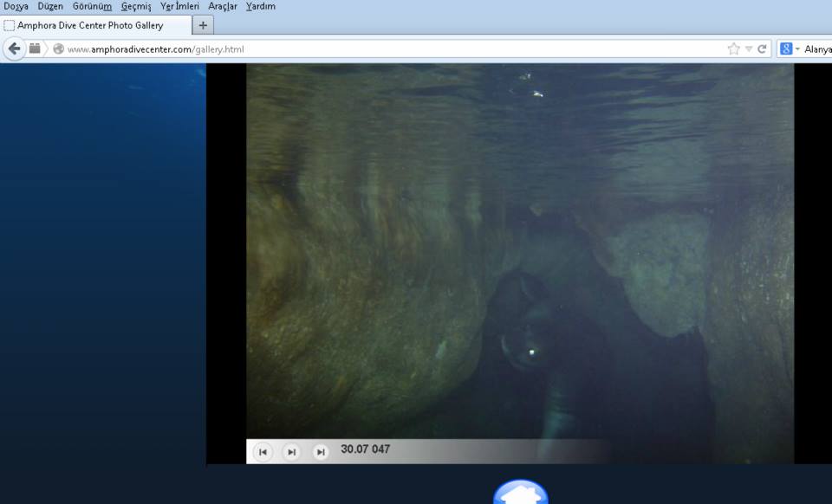Click the search box containing Alanya
Viewport: 832px width, 504px height.
point(817,49)
